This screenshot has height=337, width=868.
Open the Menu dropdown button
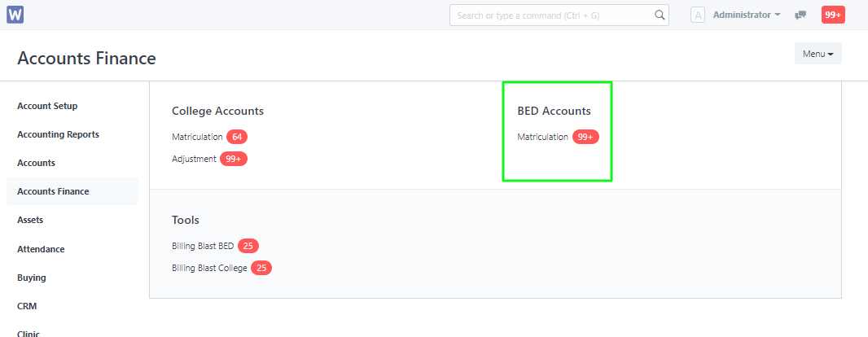pos(818,54)
